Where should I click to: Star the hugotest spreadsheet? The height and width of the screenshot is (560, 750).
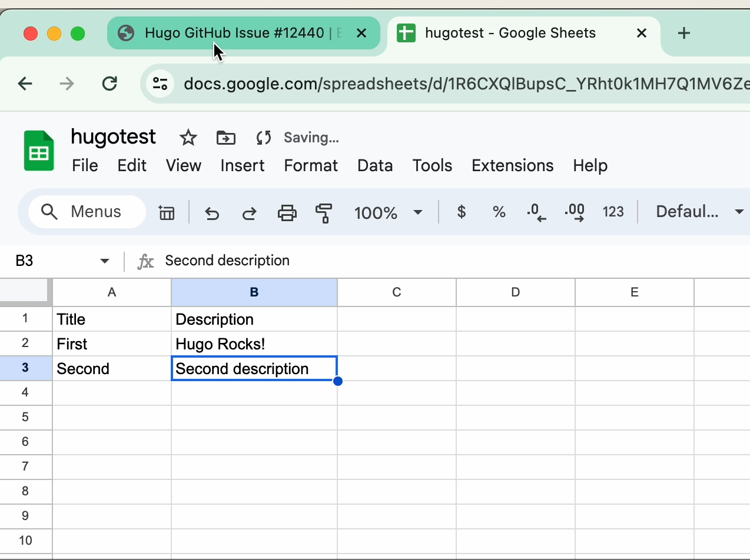[x=188, y=138]
